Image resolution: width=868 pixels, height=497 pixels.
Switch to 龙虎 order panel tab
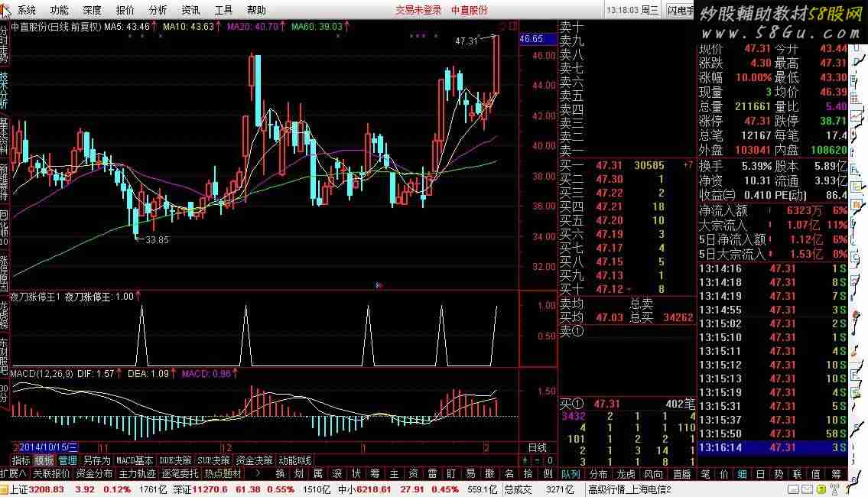click(626, 474)
